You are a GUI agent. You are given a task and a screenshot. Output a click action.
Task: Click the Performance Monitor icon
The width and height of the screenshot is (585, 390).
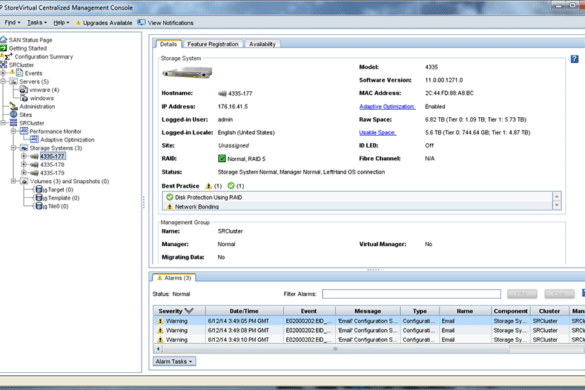tap(24, 131)
